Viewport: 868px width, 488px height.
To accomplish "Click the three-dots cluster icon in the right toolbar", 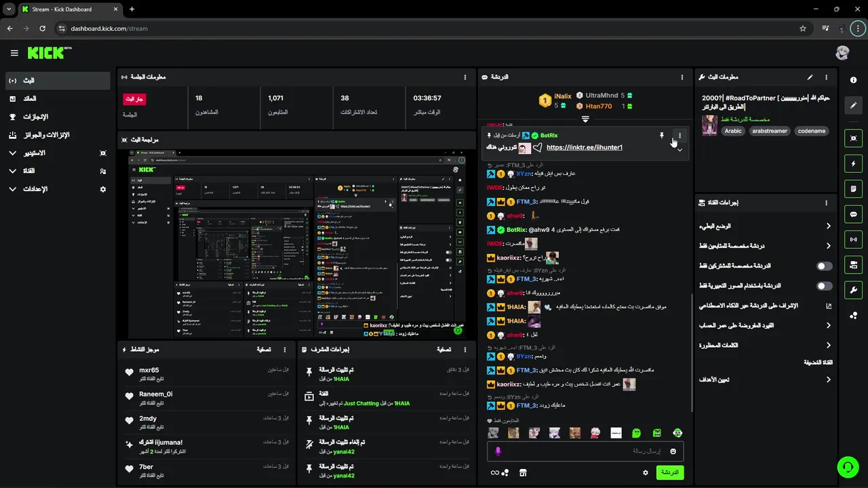I will click(x=853, y=315).
